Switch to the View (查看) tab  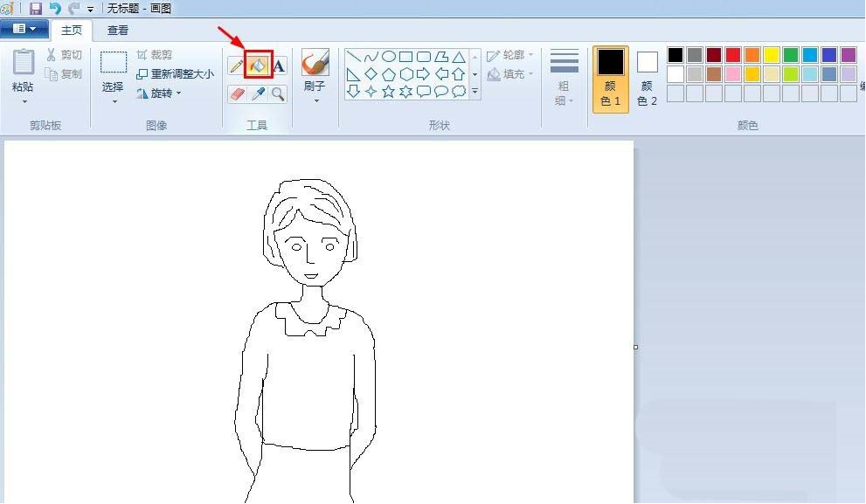coord(117,30)
